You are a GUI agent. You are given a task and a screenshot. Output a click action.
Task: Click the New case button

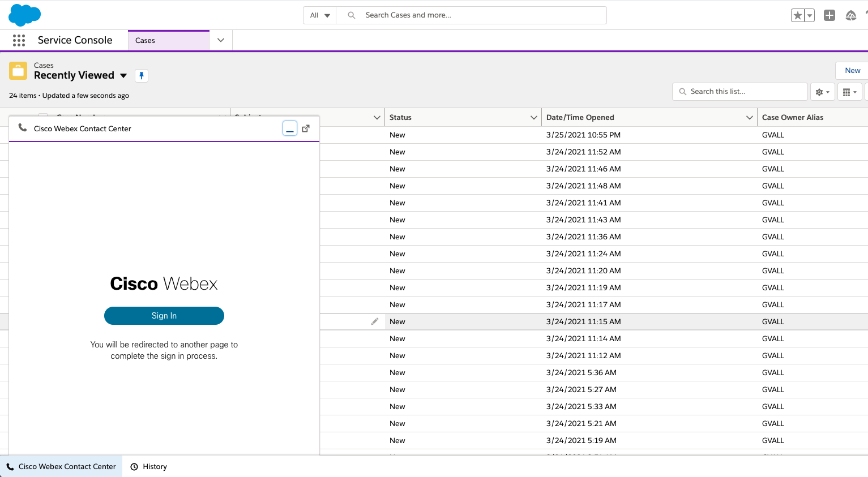(x=852, y=71)
